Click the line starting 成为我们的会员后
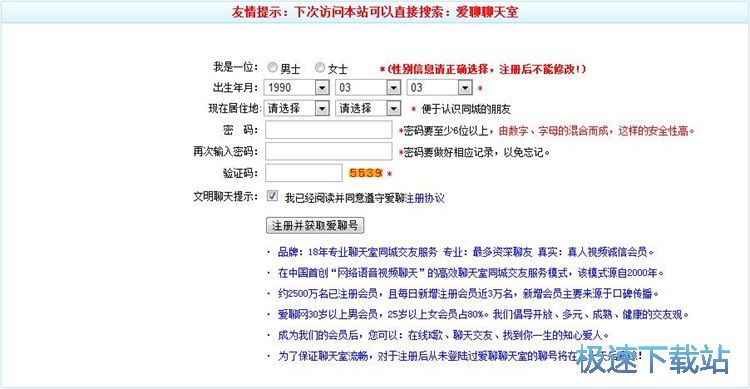The height and width of the screenshot is (389, 750). coord(443,335)
